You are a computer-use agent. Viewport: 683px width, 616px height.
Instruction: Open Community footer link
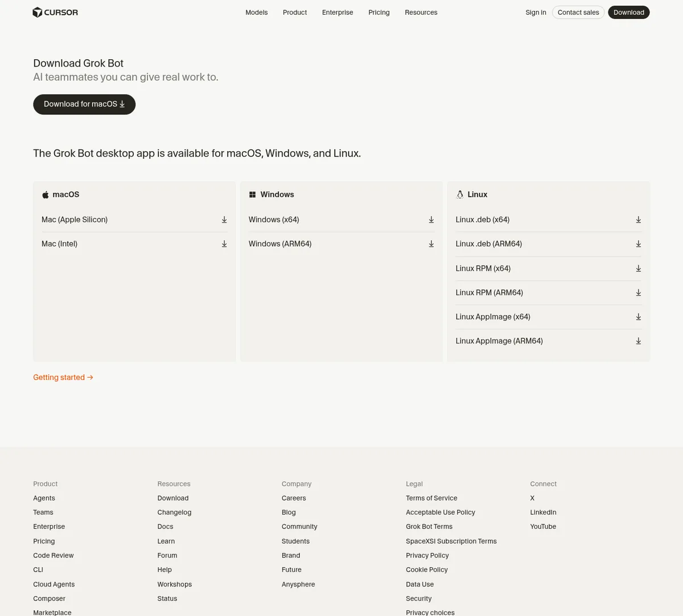click(299, 527)
